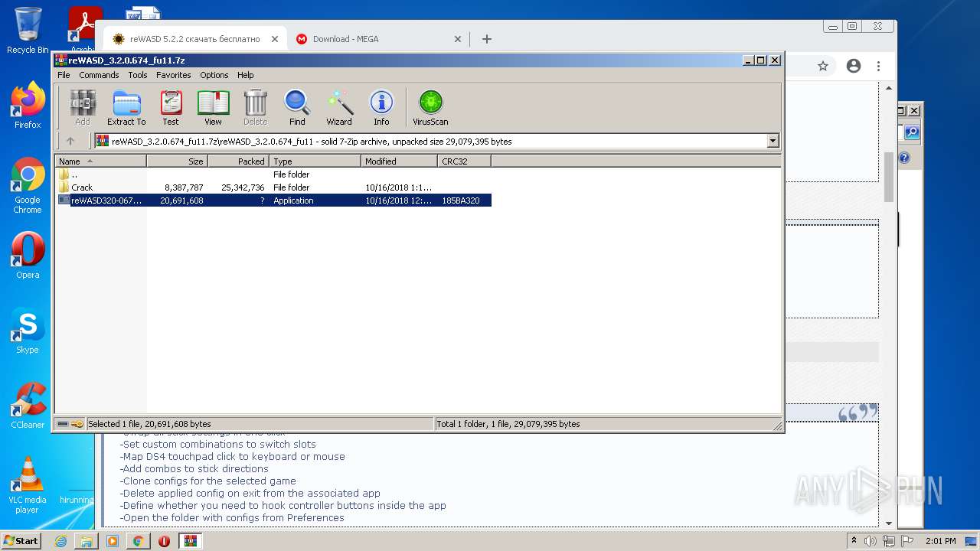This screenshot has width=980, height=551.
Task: Open the Opera desktop shortcut
Action: (28, 256)
